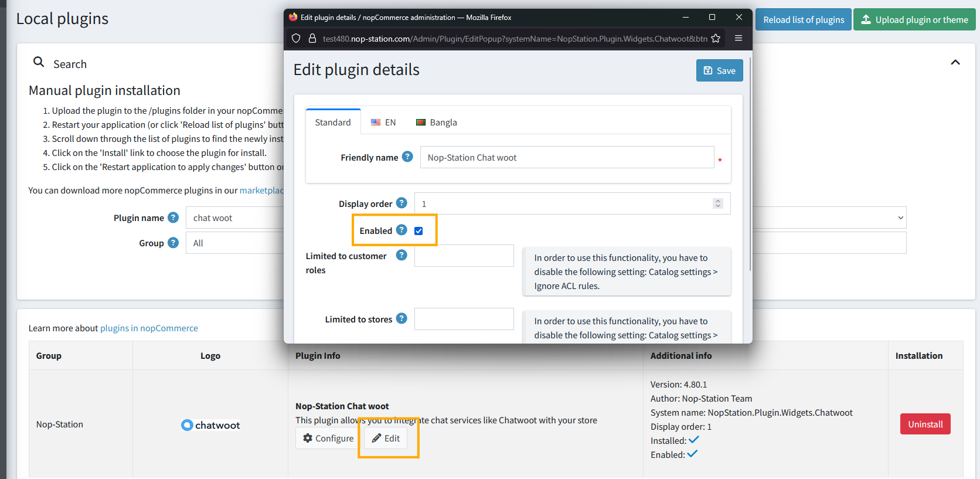Minimize the Firefox popup window
The image size is (980, 479).
(685, 17)
